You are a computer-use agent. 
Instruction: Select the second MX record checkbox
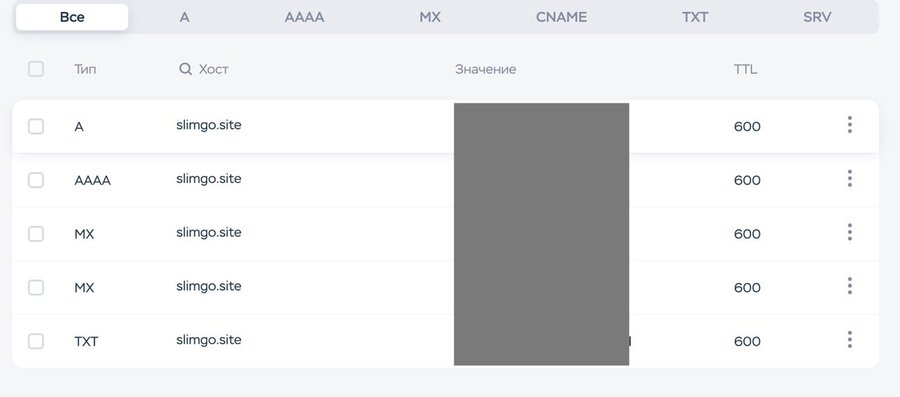(x=36, y=287)
